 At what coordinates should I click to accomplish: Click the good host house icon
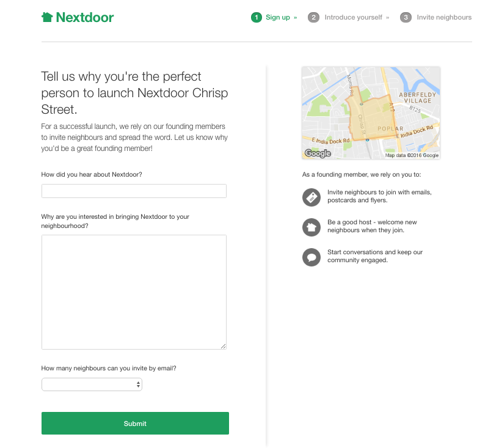[311, 227]
